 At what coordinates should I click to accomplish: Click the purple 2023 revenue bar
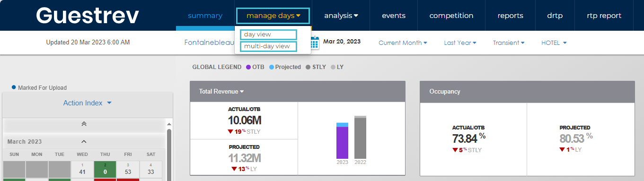[342, 142]
